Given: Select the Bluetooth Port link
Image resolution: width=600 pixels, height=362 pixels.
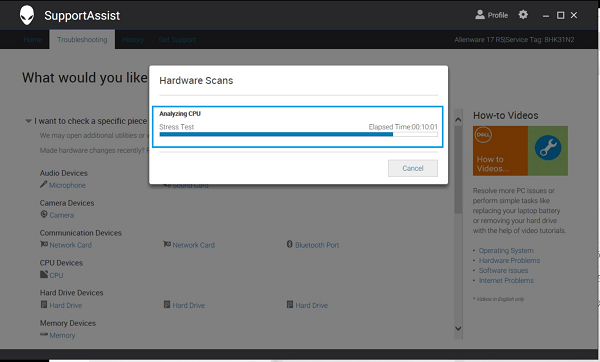Looking at the screenshot, I should coord(317,245).
